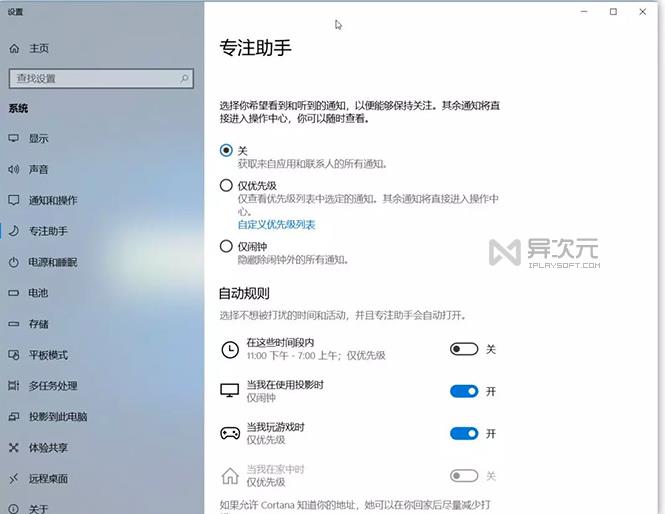Screen dimensions: 665x514
Task: Click the Focus assist moon icon
Action: (x=14, y=231)
